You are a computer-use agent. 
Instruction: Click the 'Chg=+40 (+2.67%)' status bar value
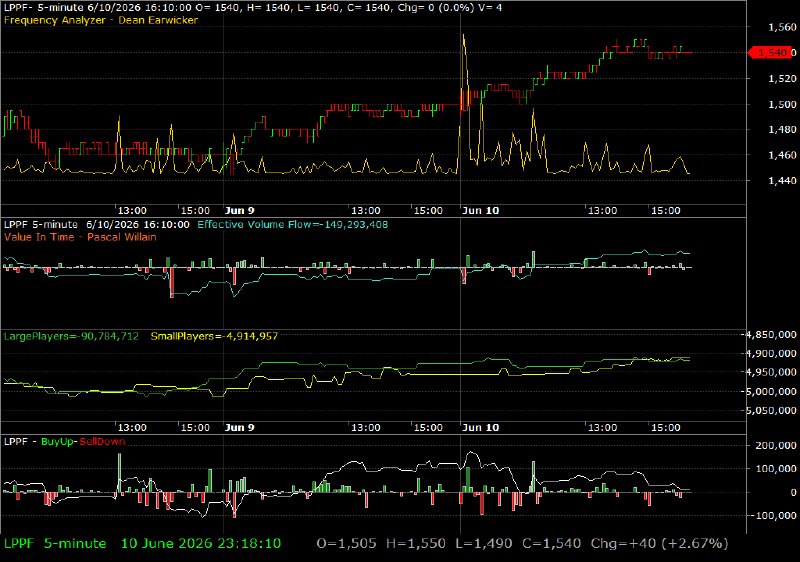pos(660,544)
